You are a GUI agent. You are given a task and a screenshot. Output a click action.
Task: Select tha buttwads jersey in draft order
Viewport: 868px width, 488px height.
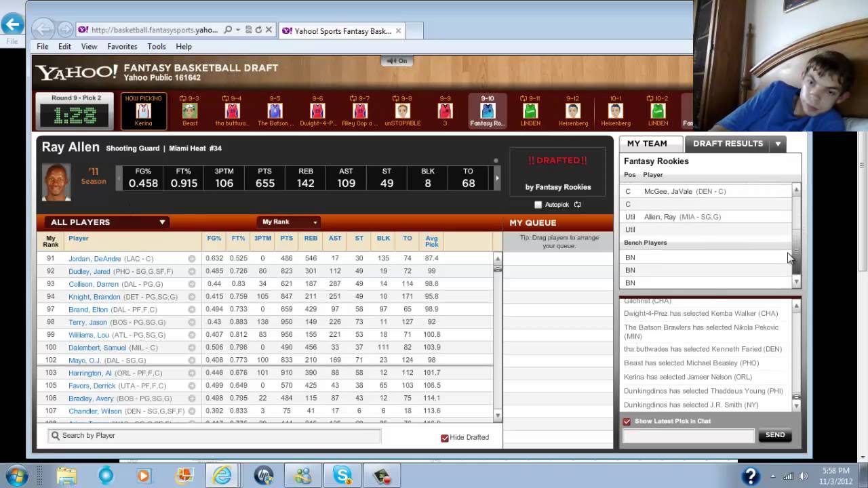[x=232, y=110]
